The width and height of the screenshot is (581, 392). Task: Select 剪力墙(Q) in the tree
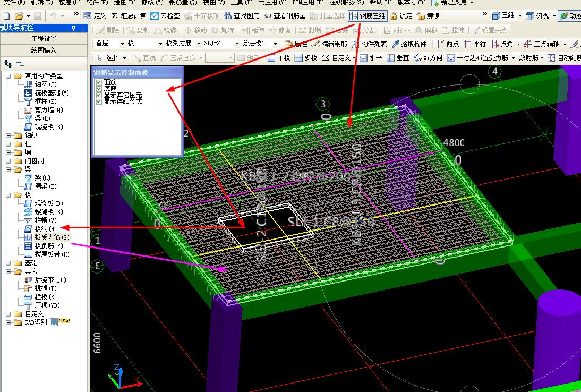tap(49, 110)
